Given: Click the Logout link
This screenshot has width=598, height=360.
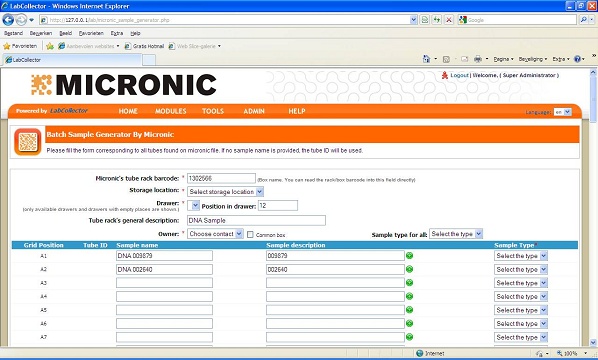Looking at the screenshot, I should coord(459,76).
